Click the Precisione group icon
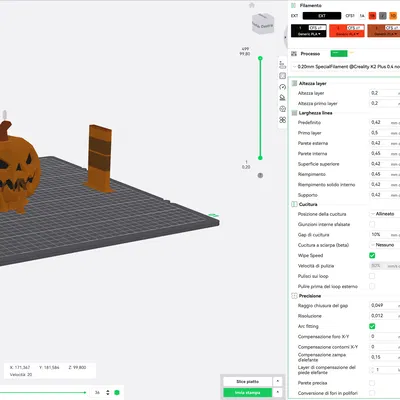 point(294,296)
